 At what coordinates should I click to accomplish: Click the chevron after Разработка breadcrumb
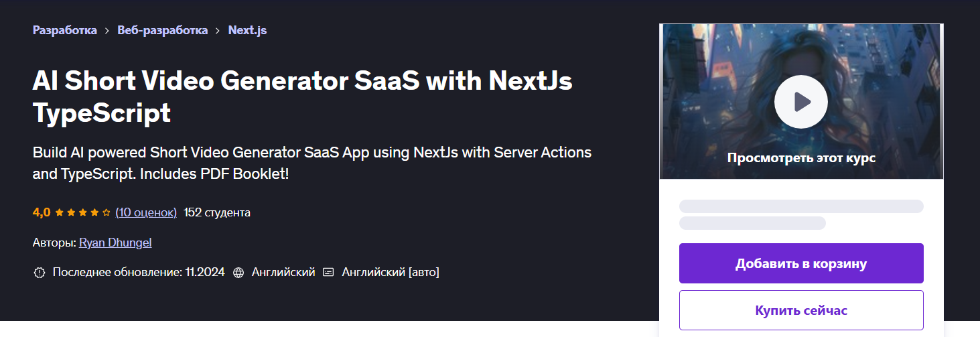[107, 31]
